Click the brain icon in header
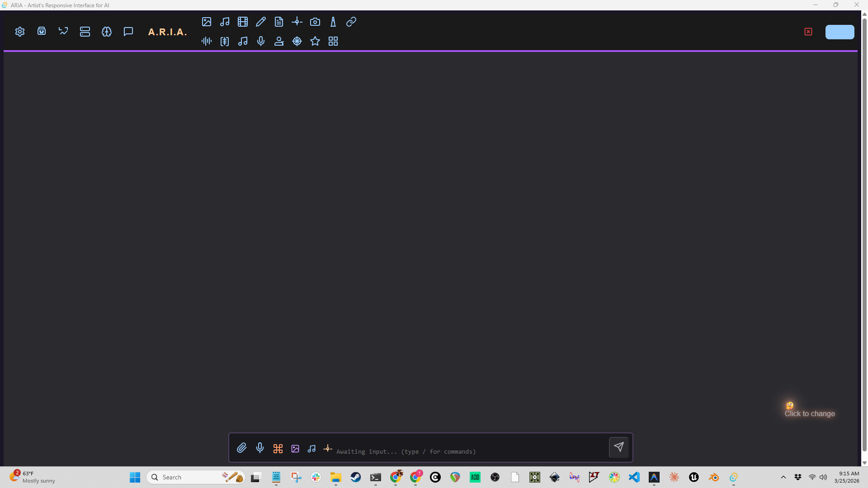 point(107,32)
